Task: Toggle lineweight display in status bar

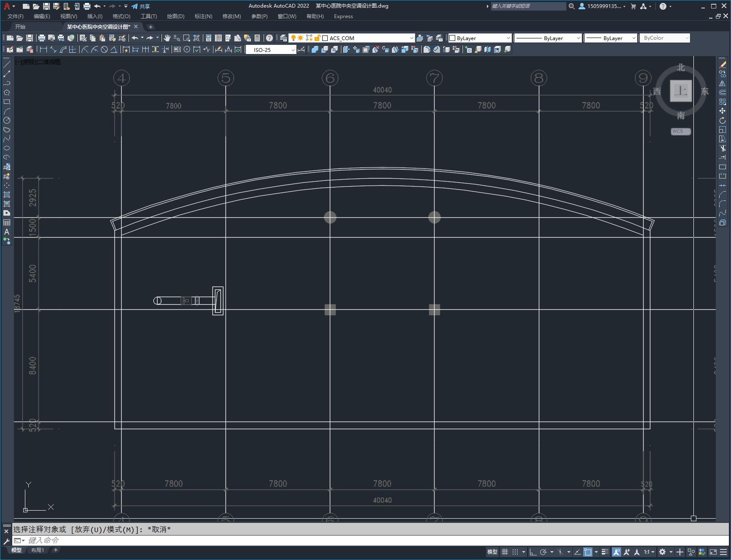Action: [605, 552]
